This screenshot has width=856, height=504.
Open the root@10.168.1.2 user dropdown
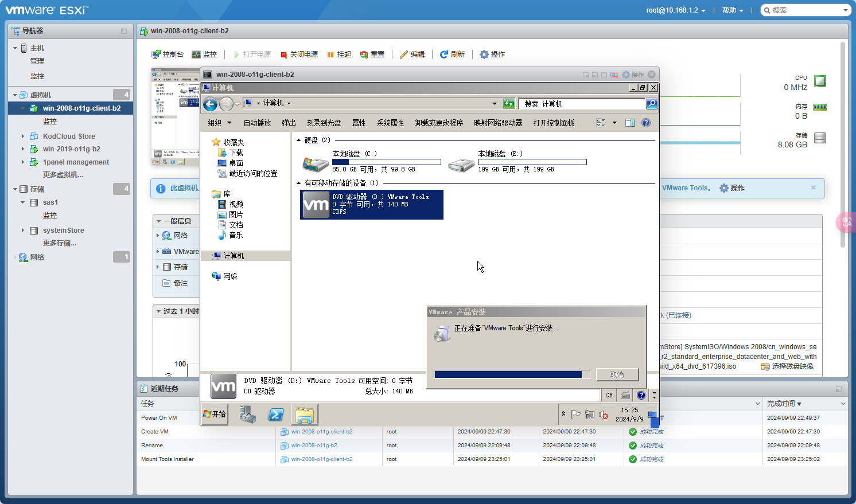[x=676, y=10]
